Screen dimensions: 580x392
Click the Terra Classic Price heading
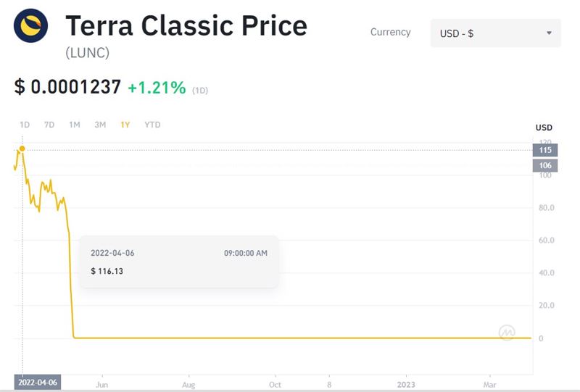[186, 25]
